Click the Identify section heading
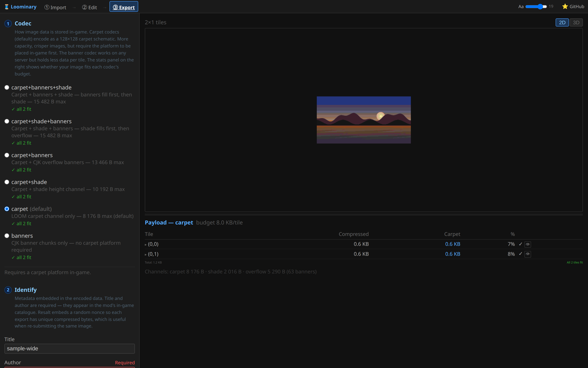The image size is (588, 368). tap(26, 290)
